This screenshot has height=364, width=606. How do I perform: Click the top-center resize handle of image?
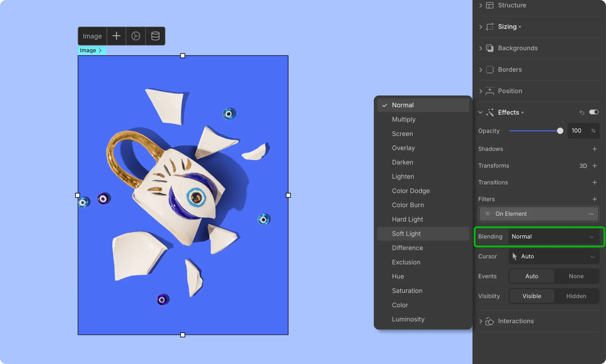click(x=183, y=56)
